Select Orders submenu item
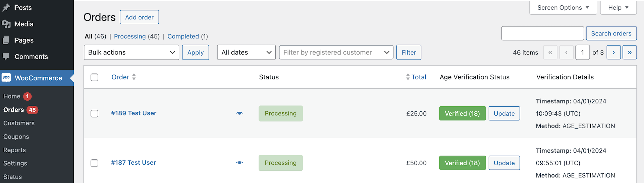Viewport: 644px width, 183px height. coord(13,110)
